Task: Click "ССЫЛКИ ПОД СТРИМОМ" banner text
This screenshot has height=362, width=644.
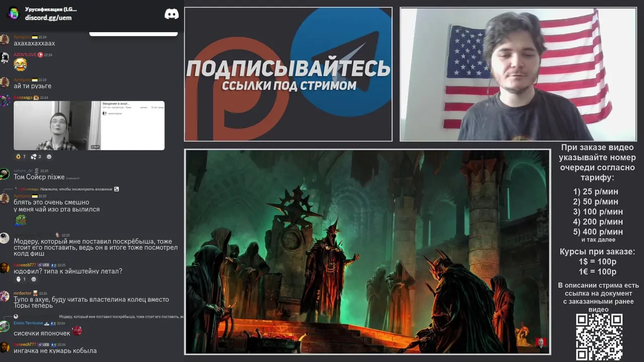Action: point(289,85)
